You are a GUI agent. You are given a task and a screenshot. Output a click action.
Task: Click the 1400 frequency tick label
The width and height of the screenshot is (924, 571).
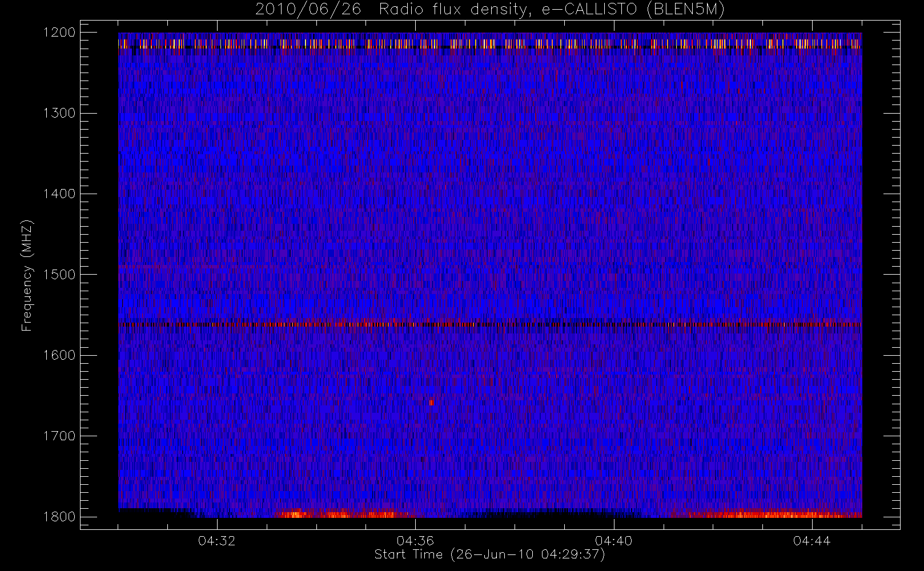[x=59, y=194]
